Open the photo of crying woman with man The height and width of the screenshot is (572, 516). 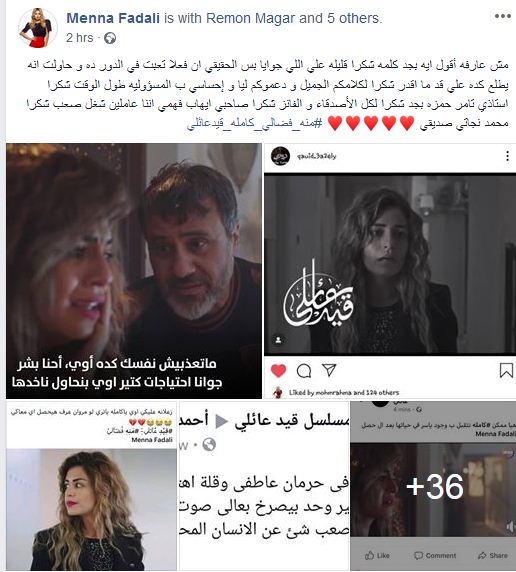point(134,271)
